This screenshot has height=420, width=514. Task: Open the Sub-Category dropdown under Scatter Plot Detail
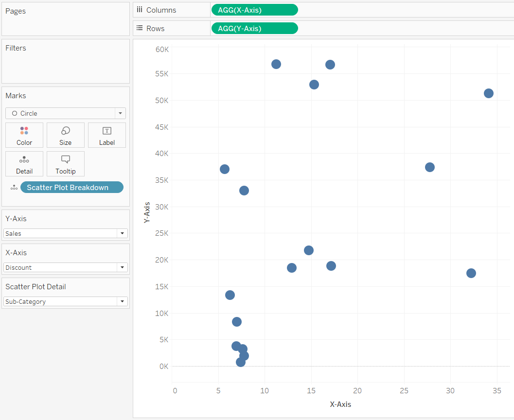pos(122,301)
